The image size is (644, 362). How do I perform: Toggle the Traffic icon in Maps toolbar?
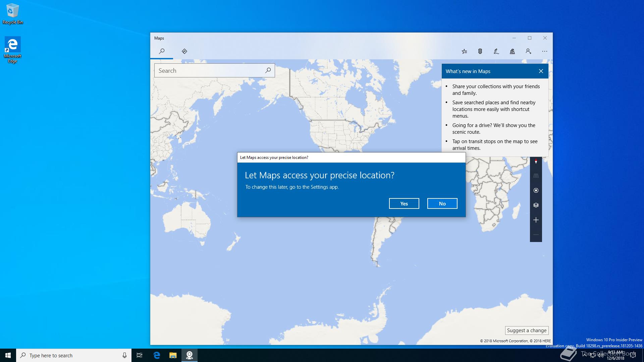point(480,51)
